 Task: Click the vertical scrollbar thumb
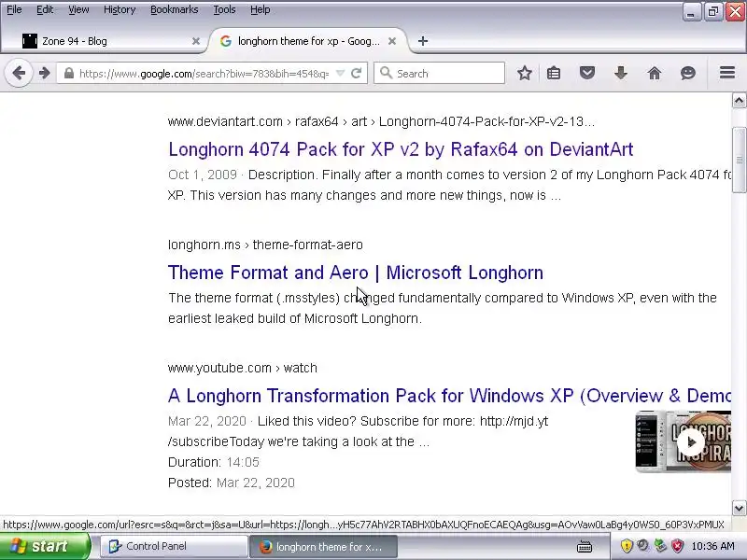739,160
